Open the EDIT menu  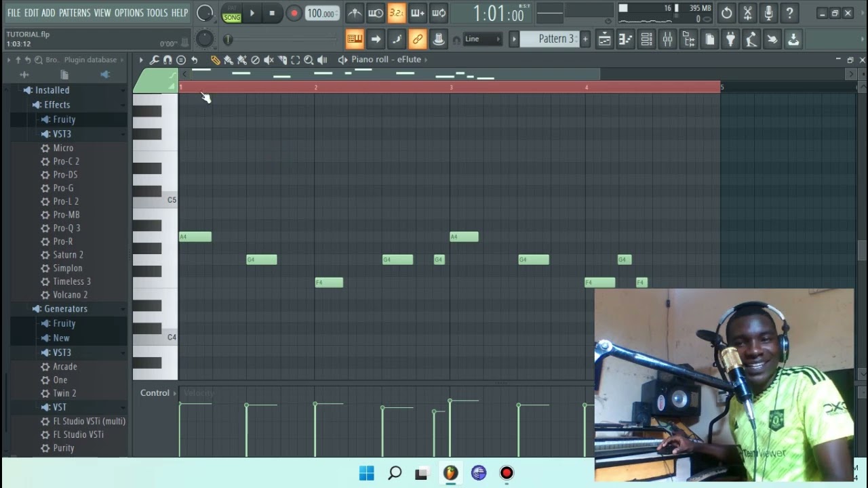[31, 13]
